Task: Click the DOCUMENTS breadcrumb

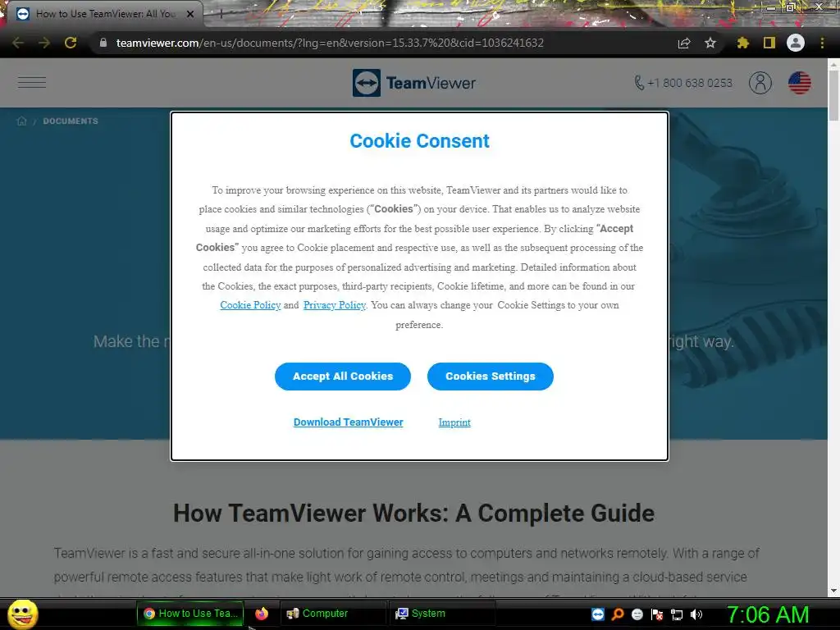Action: [71, 121]
